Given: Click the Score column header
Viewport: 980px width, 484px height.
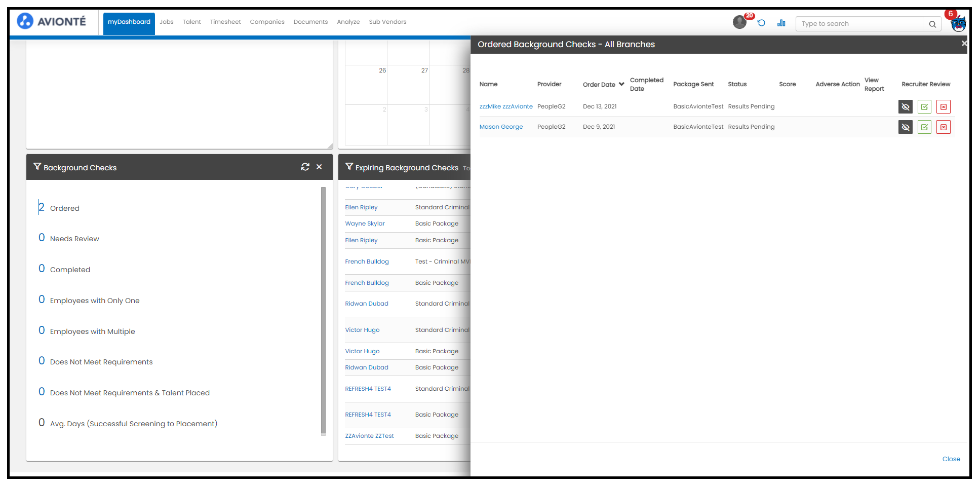Looking at the screenshot, I should (x=787, y=84).
